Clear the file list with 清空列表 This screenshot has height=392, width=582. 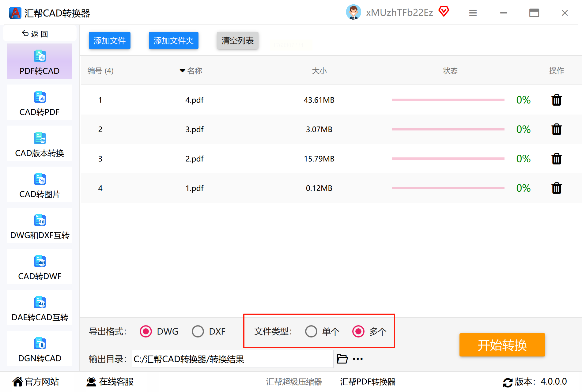click(x=238, y=40)
